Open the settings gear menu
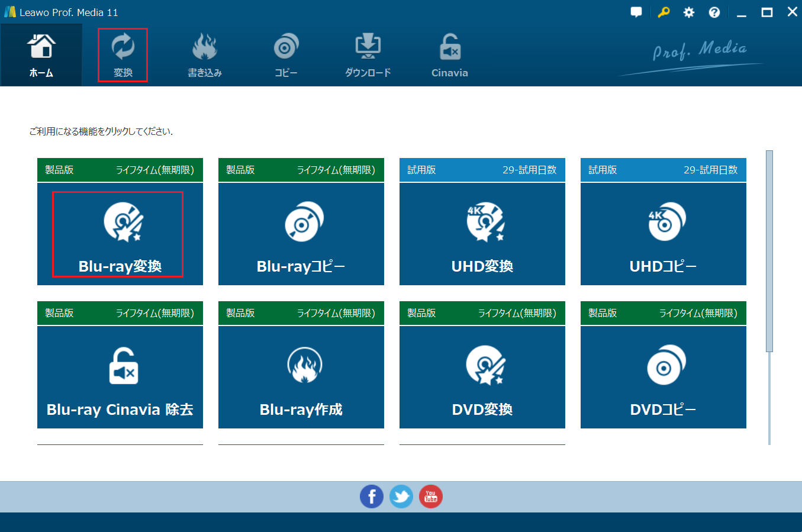 [x=688, y=11]
